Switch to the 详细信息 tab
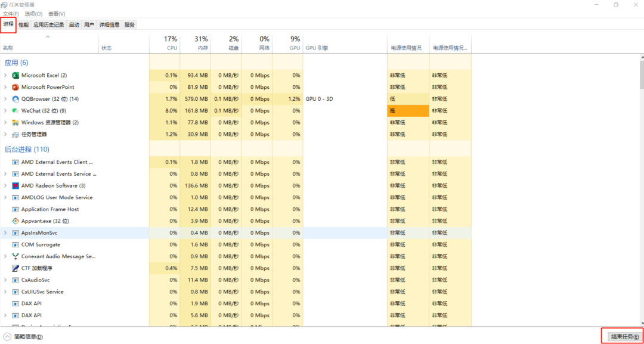The height and width of the screenshot is (344, 644). 109,24
